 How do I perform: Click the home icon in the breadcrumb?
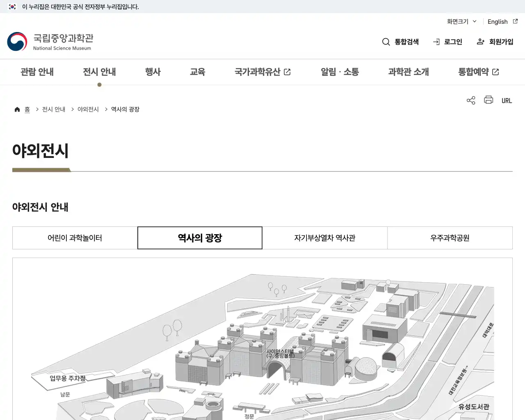[x=17, y=109]
